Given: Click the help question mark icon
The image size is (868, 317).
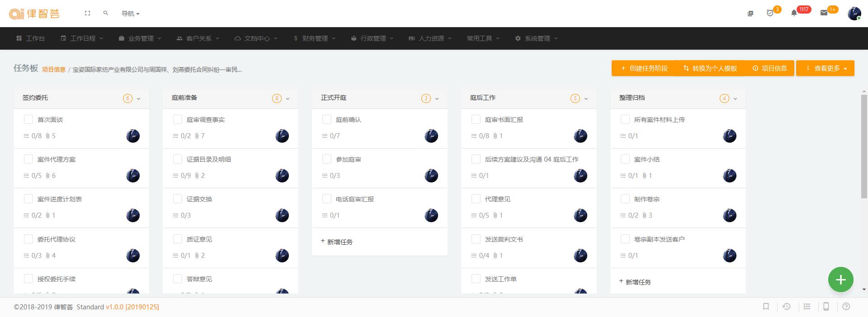Looking at the screenshot, I should 846,307.
